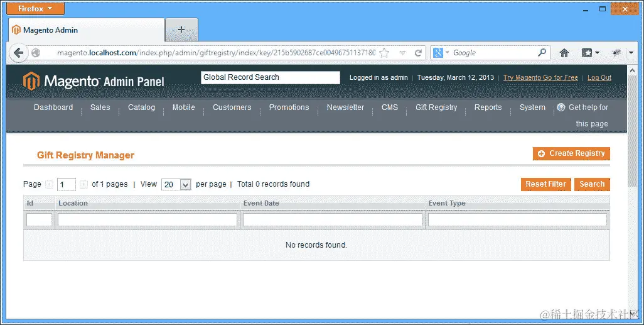Reload the page with refresh icon
Image resolution: width=644 pixels, height=325 pixels.
tap(418, 53)
